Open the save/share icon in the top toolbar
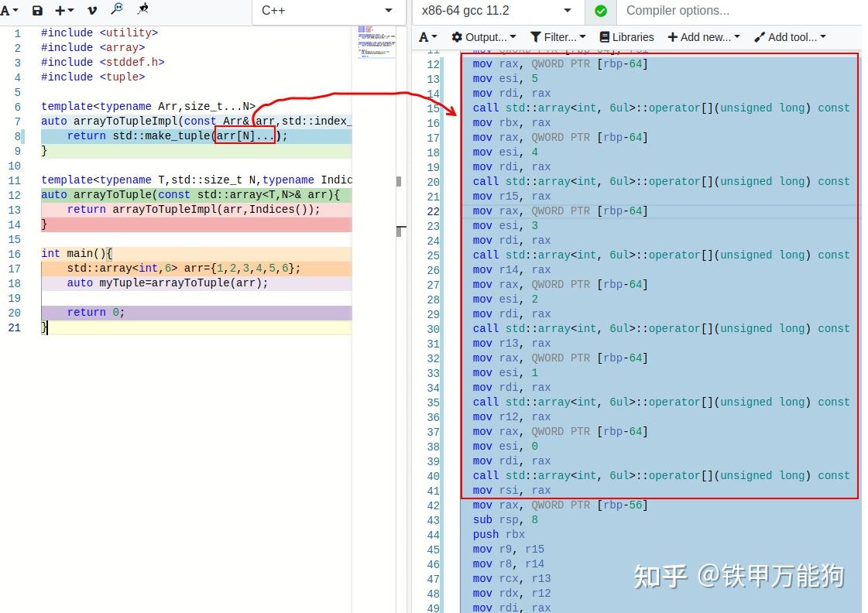The image size is (868, 613). 36,10
